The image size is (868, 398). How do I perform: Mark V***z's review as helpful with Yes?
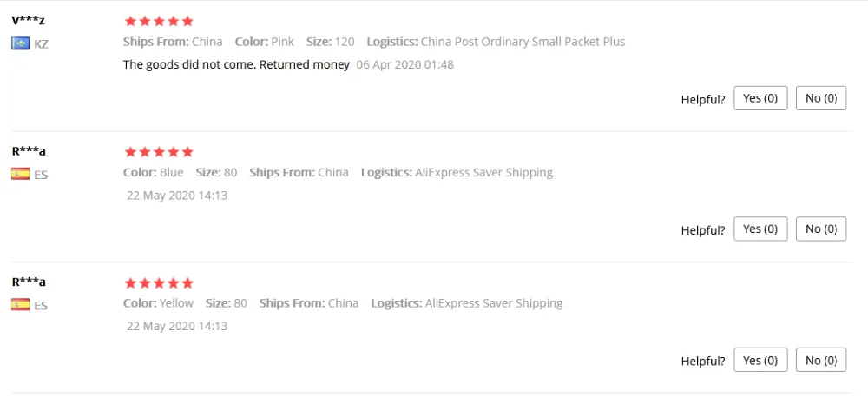760,98
